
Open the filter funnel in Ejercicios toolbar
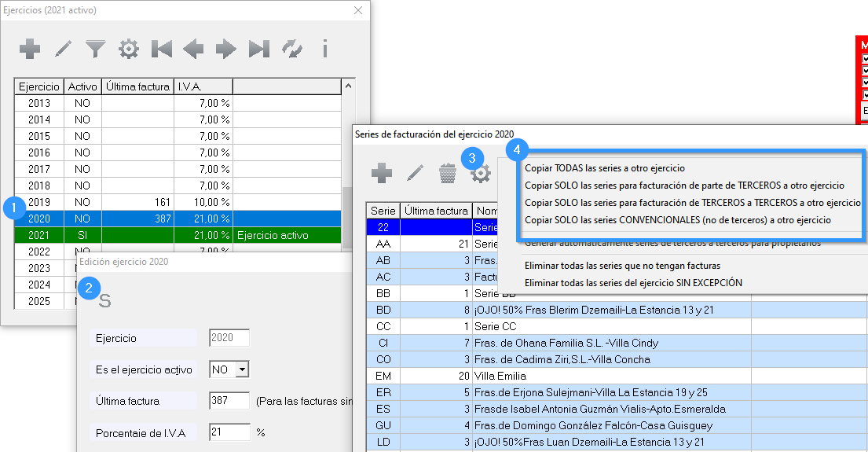click(x=96, y=50)
